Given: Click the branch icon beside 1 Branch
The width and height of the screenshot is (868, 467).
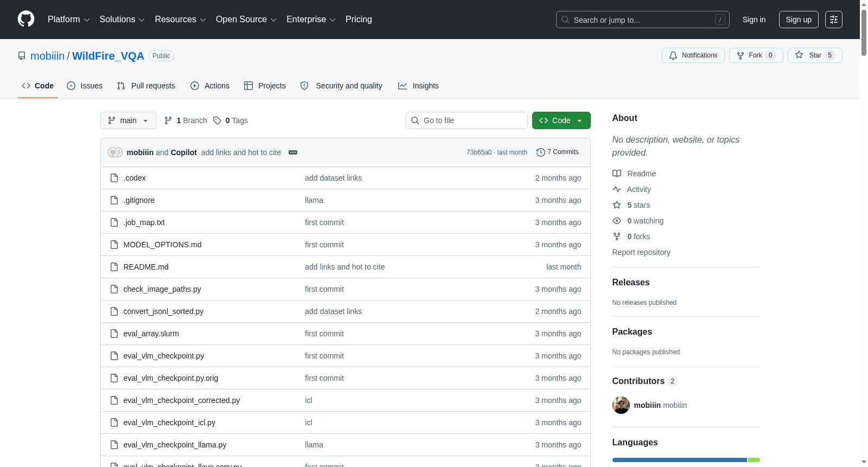Looking at the screenshot, I should point(168,120).
